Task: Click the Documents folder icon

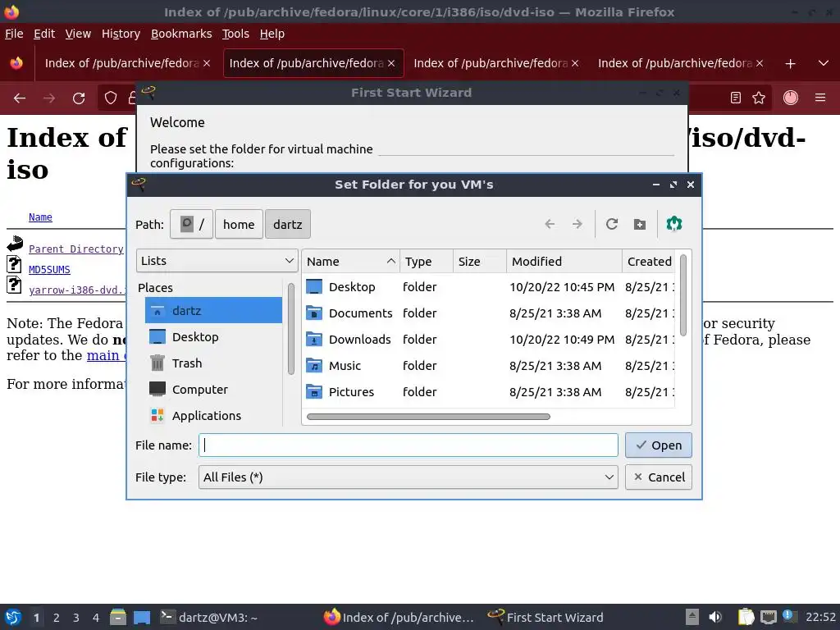Action: [x=314, y=313]
